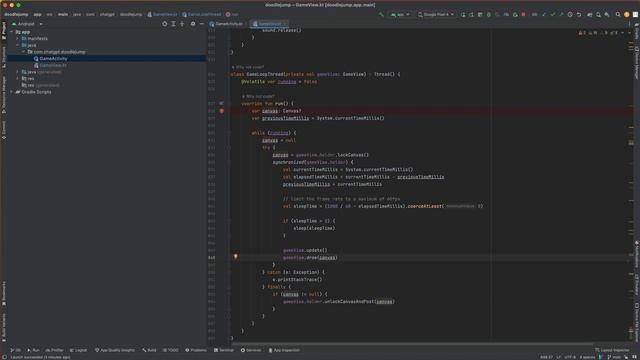Select GameView.kt in the project tree
This screenshot has height=360, width=640.
click(x=53, y=65)
